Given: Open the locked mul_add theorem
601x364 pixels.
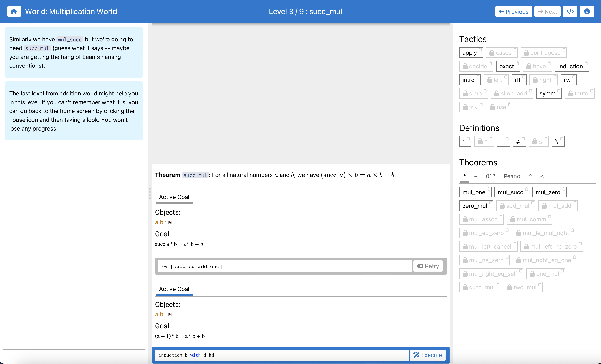Looking at the screenshot, I should tap(558, 206).
